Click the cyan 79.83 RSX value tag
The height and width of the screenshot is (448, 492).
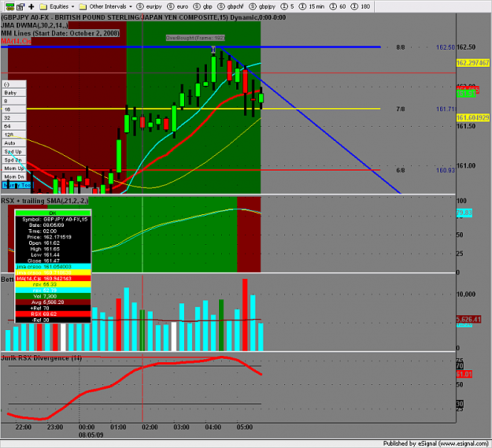464,213
